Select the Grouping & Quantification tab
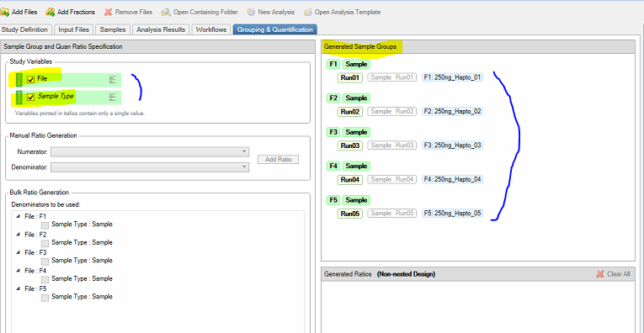Viewport: 644px width, 333px height. coord(274,29)
